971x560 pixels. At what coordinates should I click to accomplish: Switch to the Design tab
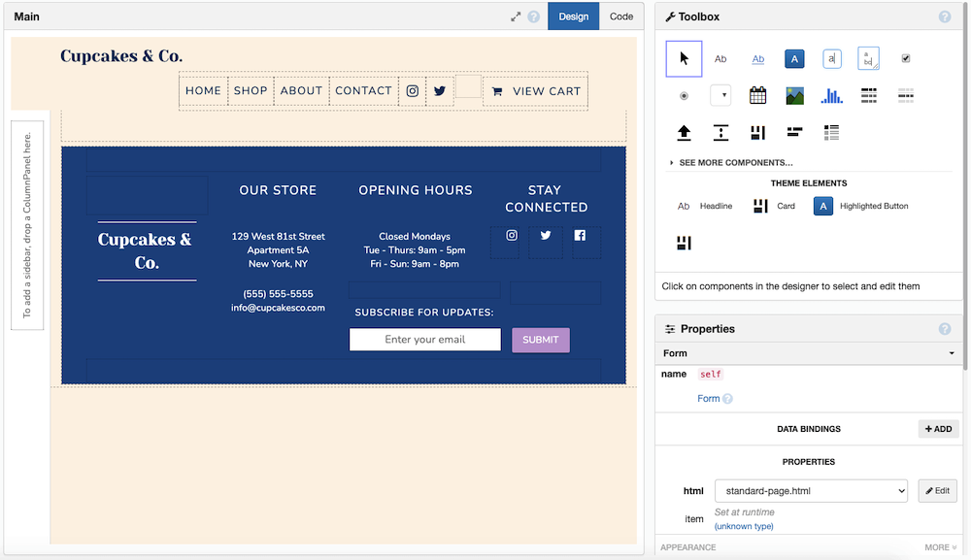click(573, 16)
